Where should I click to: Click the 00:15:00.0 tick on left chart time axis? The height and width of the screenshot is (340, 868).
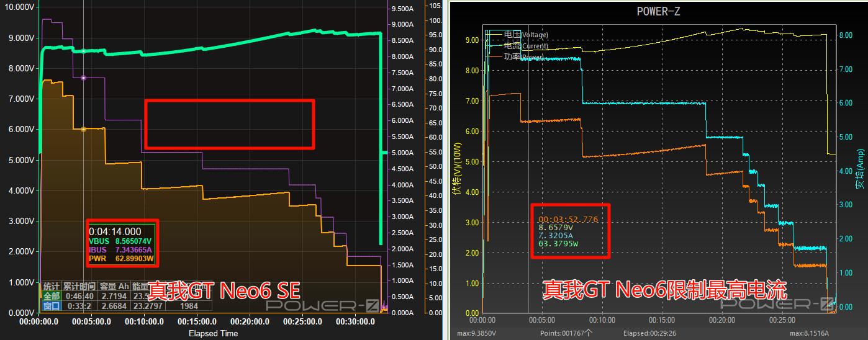(197, 322)
